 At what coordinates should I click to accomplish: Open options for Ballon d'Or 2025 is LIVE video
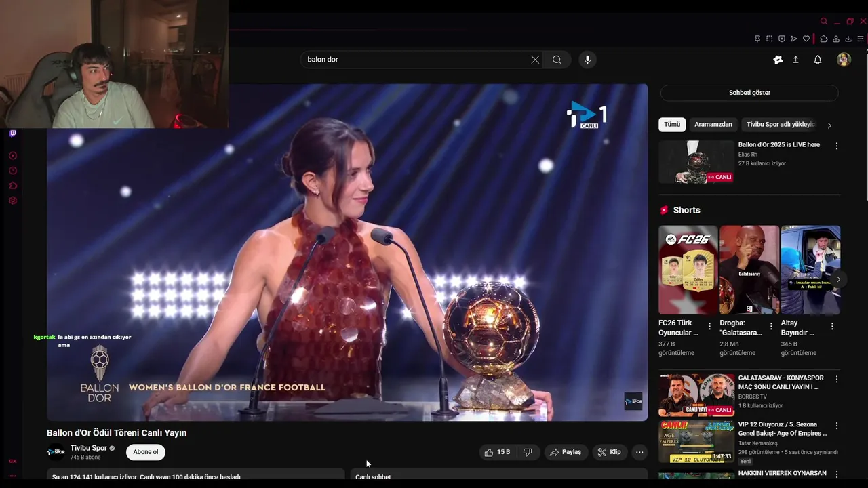click(837, 146)
